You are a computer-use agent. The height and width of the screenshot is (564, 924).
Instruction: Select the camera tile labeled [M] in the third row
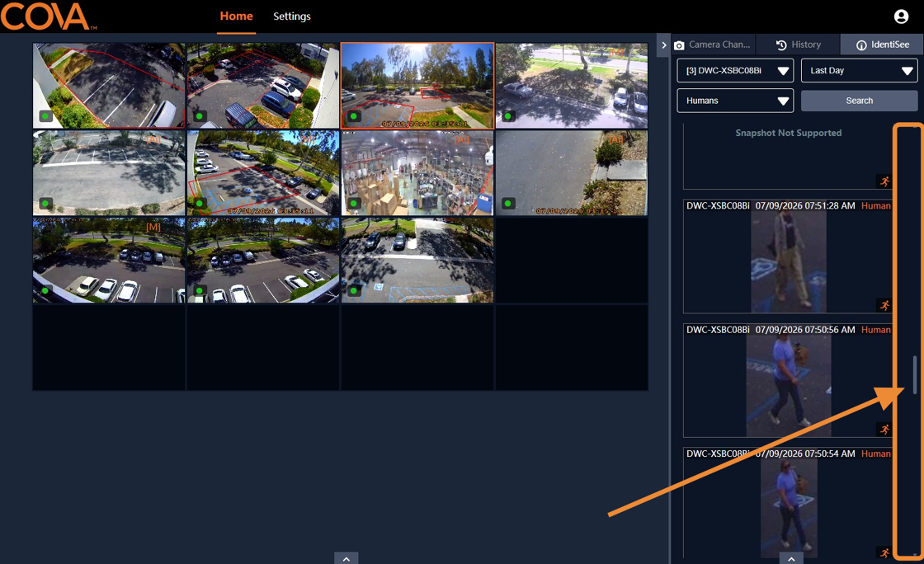[x=109, y=261]
